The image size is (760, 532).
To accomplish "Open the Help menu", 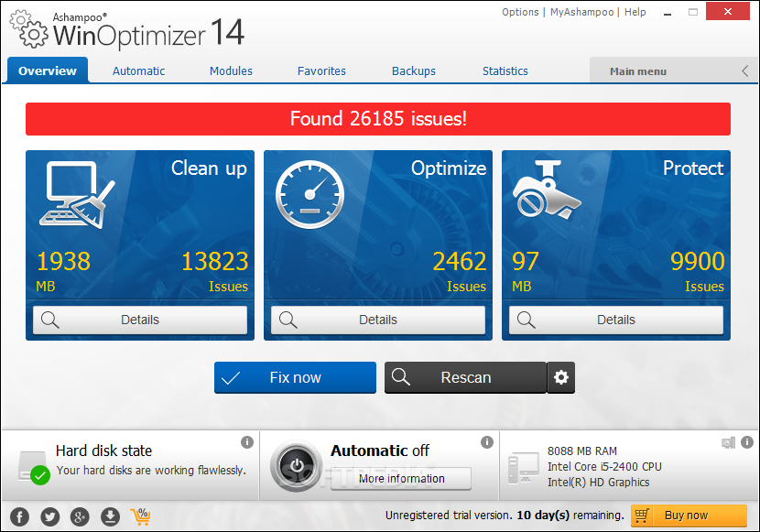I will pyautogui.click(x=635, y=12).
